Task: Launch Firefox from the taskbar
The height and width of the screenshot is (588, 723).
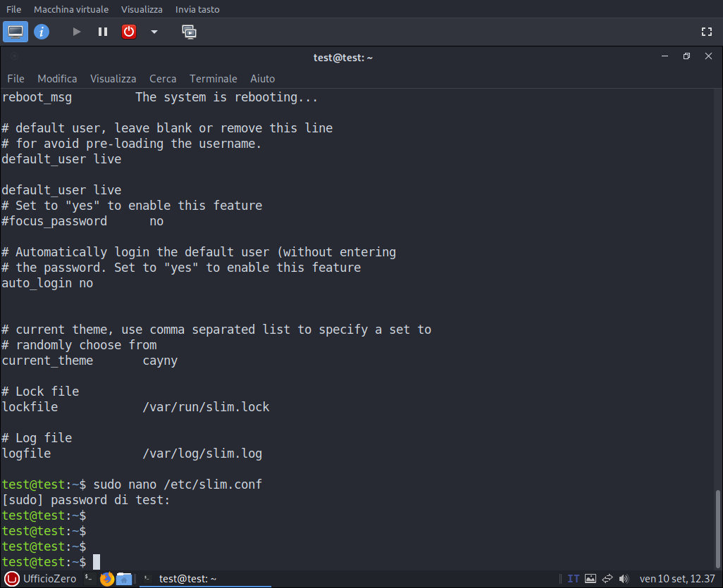Action: 107,579
